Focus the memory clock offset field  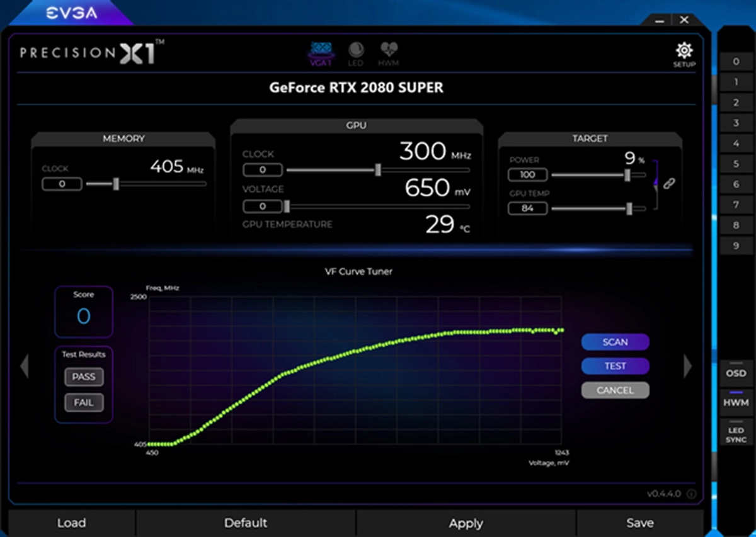[62, 184]
